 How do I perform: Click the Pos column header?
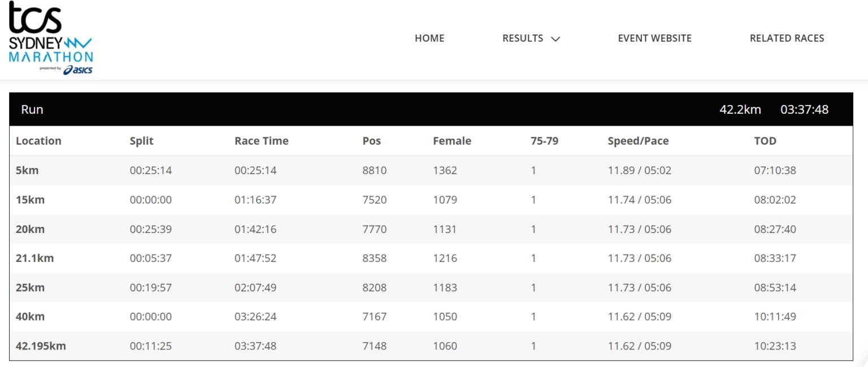tap(372, 141)
